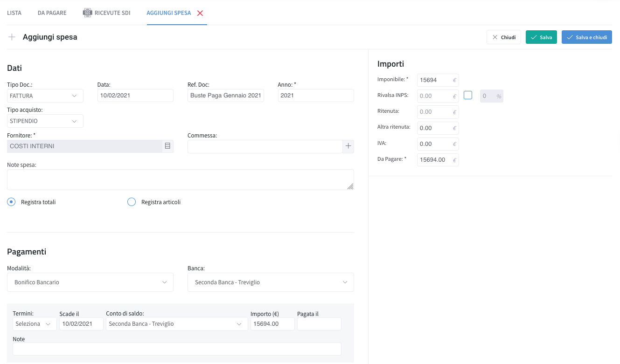Viewport: 620px width, 364px height.
Task: Switch to the Lista tab
Action: 14,13
